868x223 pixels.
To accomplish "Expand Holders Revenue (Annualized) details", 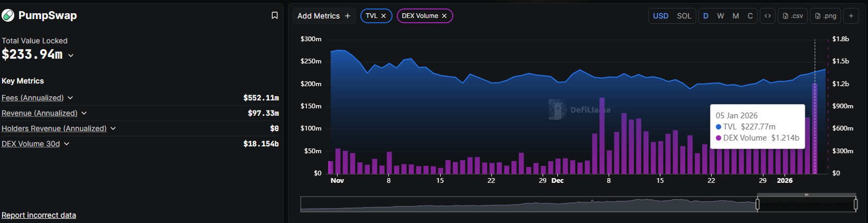I will click(x=113, y=128).
